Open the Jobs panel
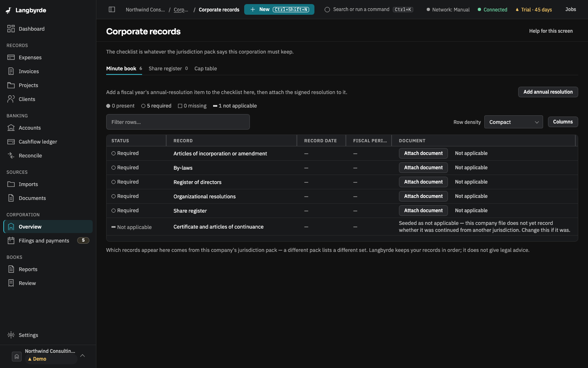The height and width of the screenshot is (368, 588). coord(570,9)
